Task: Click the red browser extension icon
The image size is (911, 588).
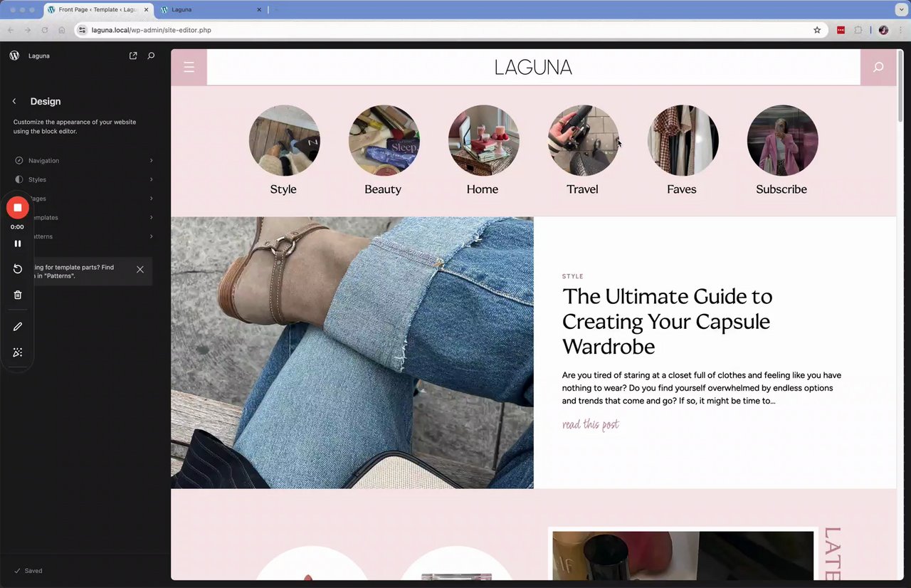Action: click(x=841, y=30)
